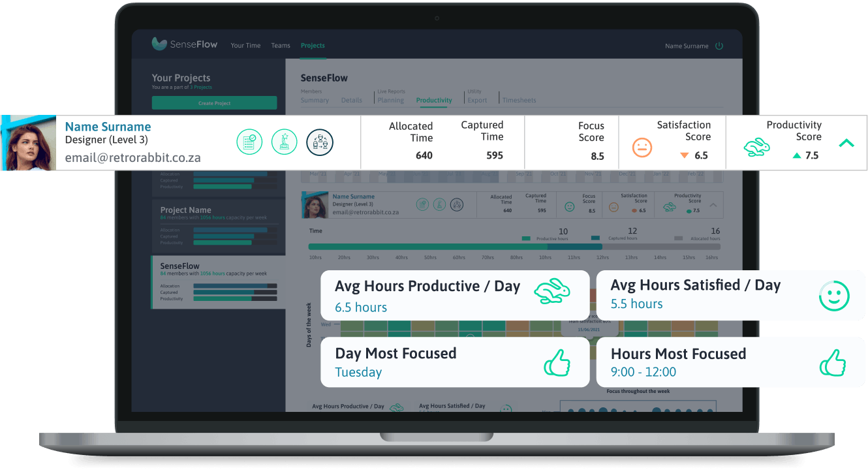The height and width of the screenshot is (470, 868).
Task: Click the smiley icon on Avg Hours Satisfied card
Action: coord(834,296)
